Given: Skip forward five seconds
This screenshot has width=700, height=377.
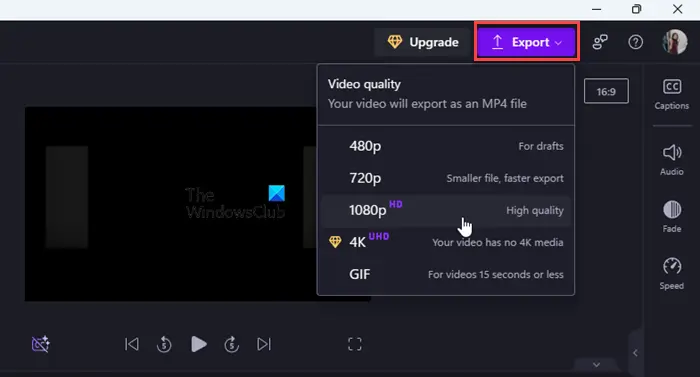Looking at the screenshot, I should point(231,344).
